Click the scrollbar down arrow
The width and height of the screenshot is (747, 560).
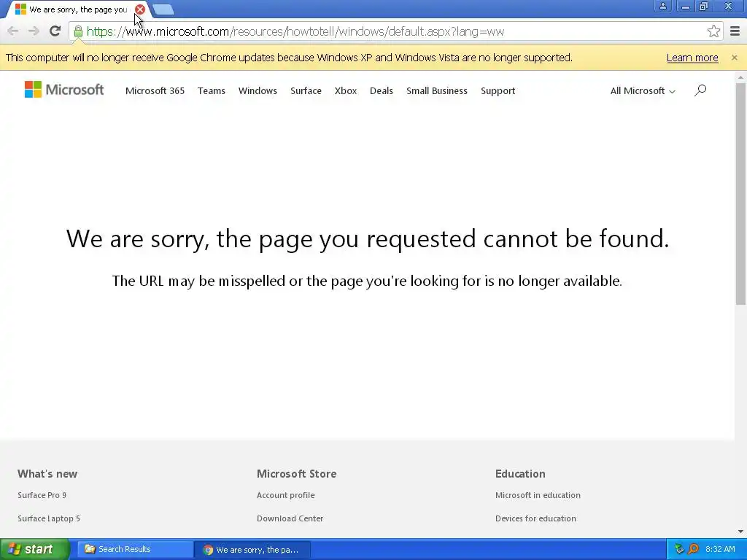tap(740, 531)
